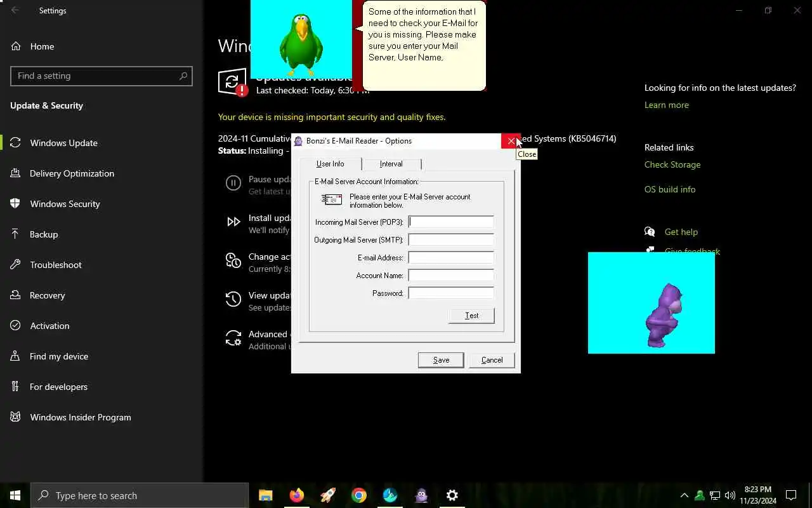Click the Backup arrow icon

click(15, 234)
